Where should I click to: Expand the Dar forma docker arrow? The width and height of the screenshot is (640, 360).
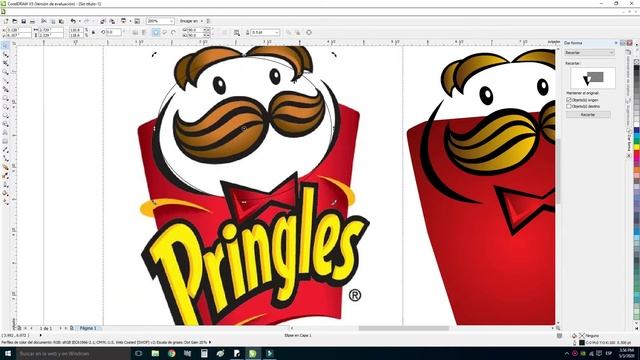[616, 43]
